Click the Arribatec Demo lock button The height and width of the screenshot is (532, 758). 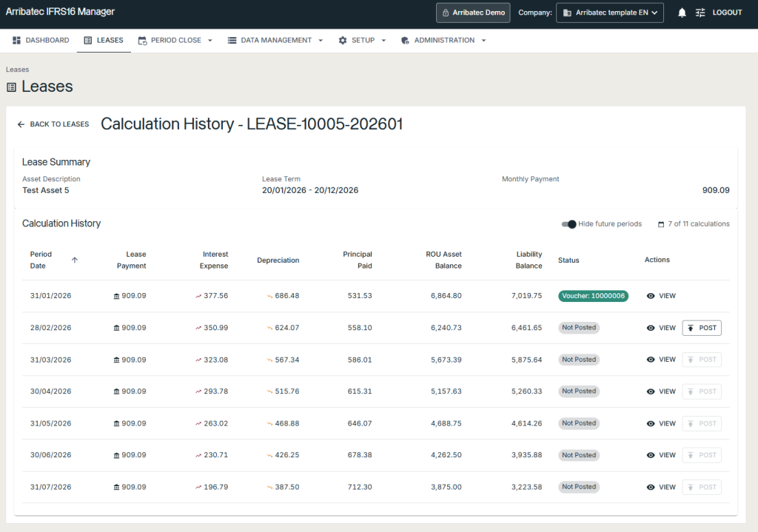473,13
